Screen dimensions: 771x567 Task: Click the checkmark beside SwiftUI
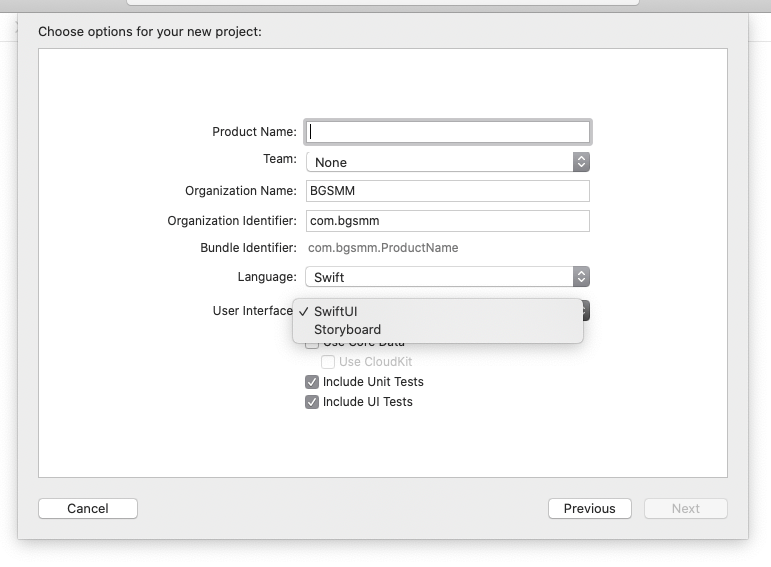tap(303, 311)
